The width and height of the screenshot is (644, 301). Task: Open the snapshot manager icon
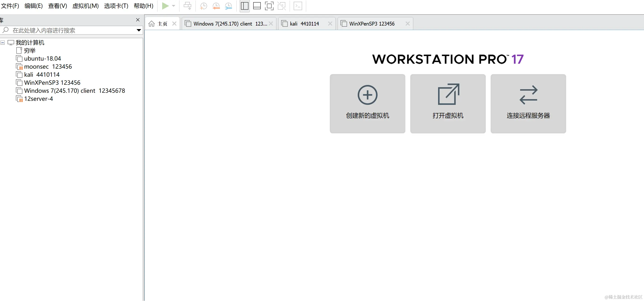point(228,6)
